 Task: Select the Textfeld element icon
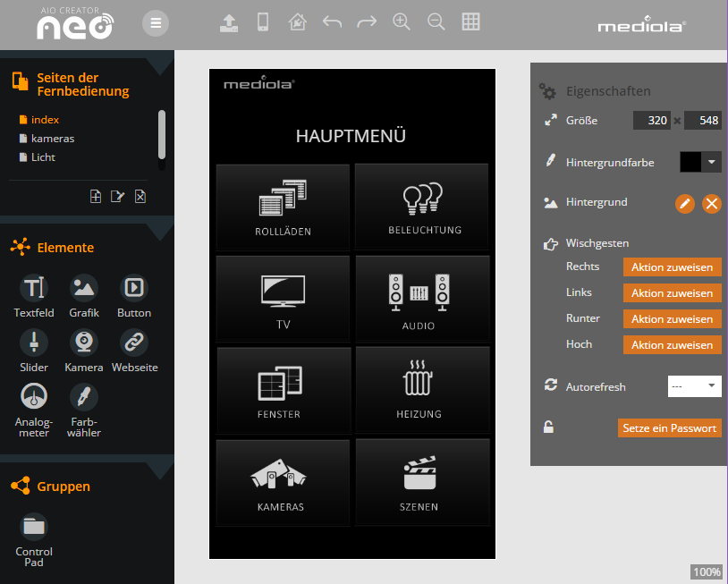pos(34,288)
